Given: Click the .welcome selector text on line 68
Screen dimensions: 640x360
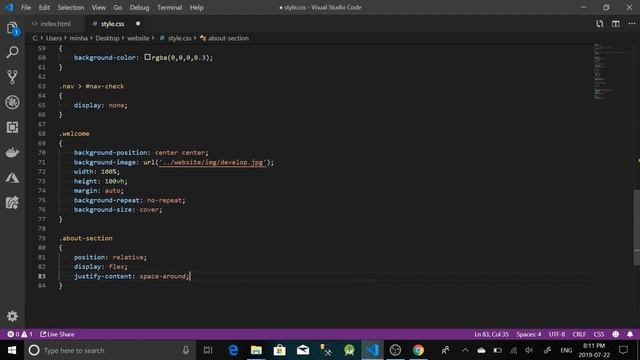Looking at the screenshot, I should point(74,133).
